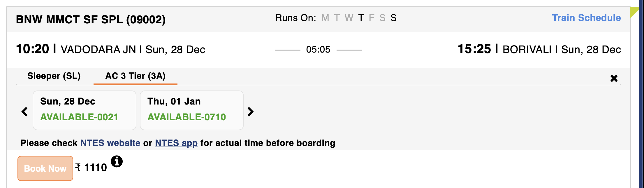644x188 pixels.
Task: Open the Train Schedule link
Action: click(x=586, y=18)
